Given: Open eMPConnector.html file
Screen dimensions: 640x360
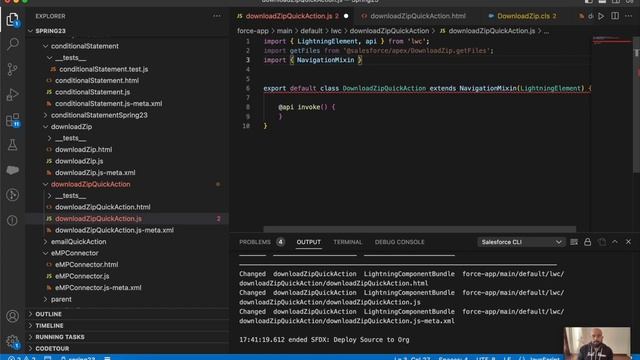Looking at the screenshot, I should pos(87,264).
